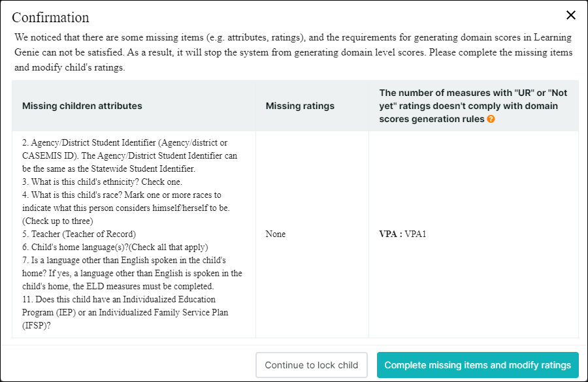Image resolution: width=588 pixels, height=382 pixels.
Task: Click the None value under Missing ratings
Action: (275, 234)
